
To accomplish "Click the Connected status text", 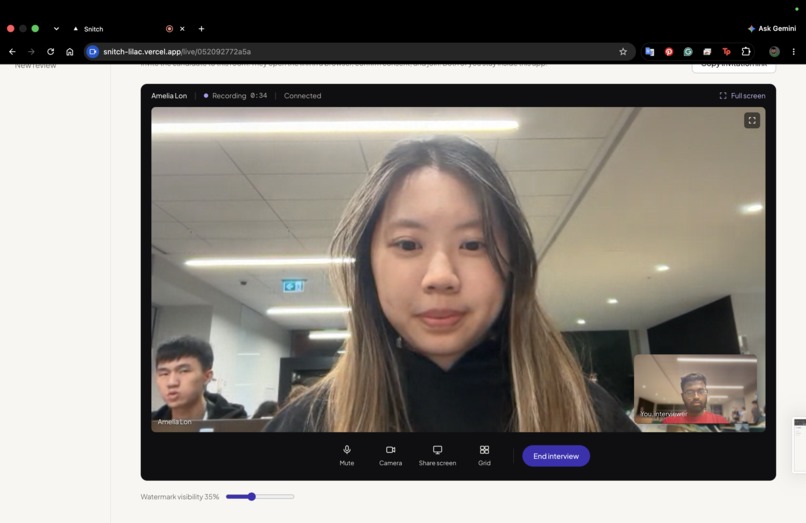I will pyautogui.click(x=302, y=96).
